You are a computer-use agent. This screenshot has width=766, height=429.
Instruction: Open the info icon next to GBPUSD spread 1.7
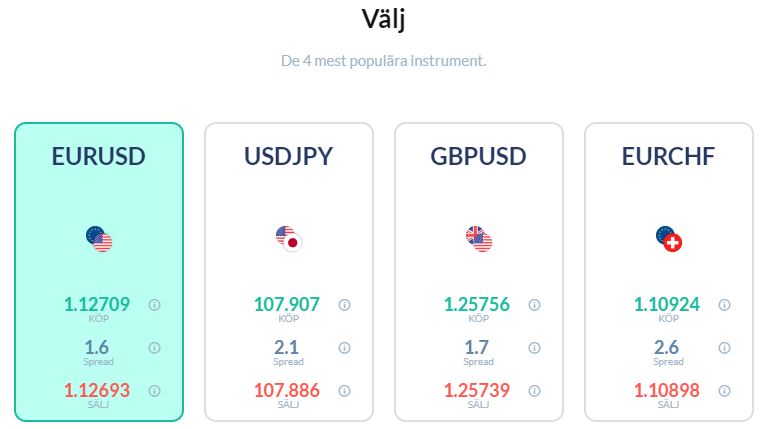(x=534, y=348)
